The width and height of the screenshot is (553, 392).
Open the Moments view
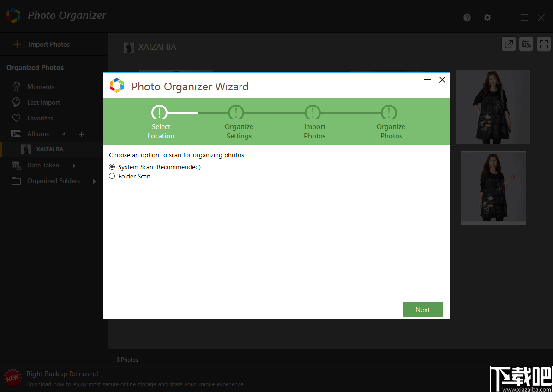click(x=41, y=86)
